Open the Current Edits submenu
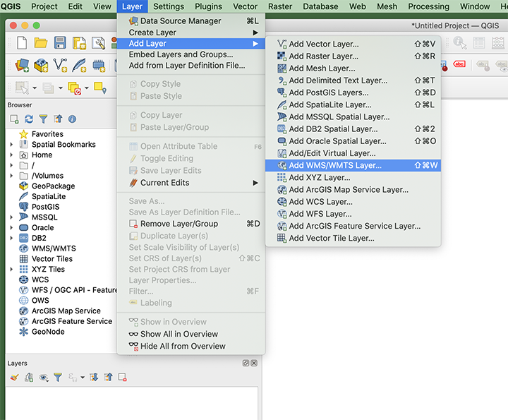 pos(190,183)
